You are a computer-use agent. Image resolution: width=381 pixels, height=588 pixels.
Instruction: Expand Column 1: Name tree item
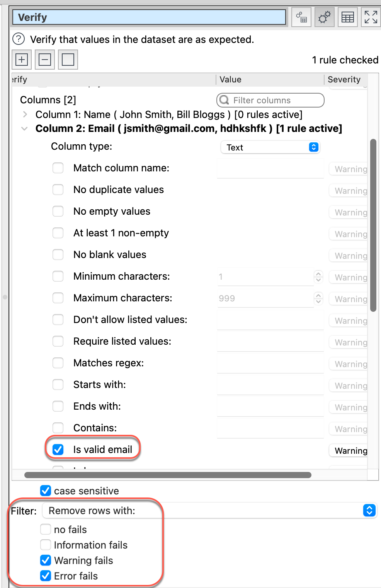tap(25, 115)
